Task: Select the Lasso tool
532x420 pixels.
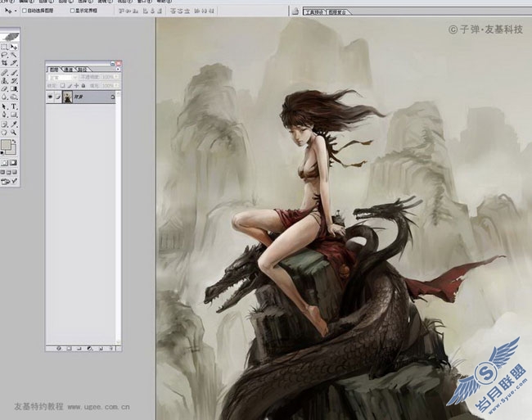Action: coord(5,55)
